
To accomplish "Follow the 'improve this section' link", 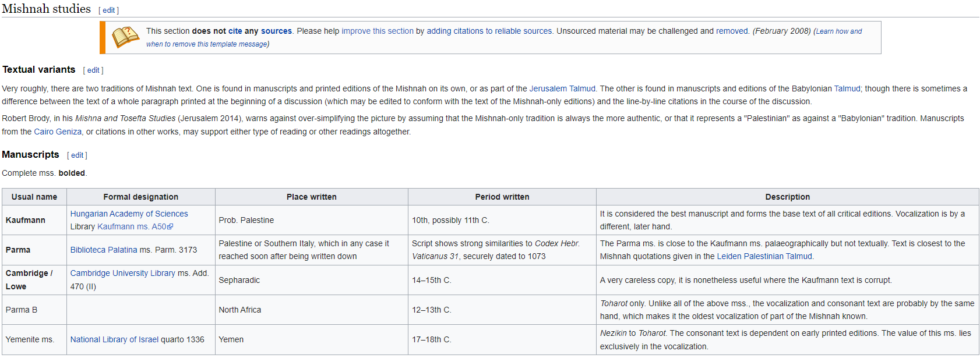I will (x=378, y=31).
